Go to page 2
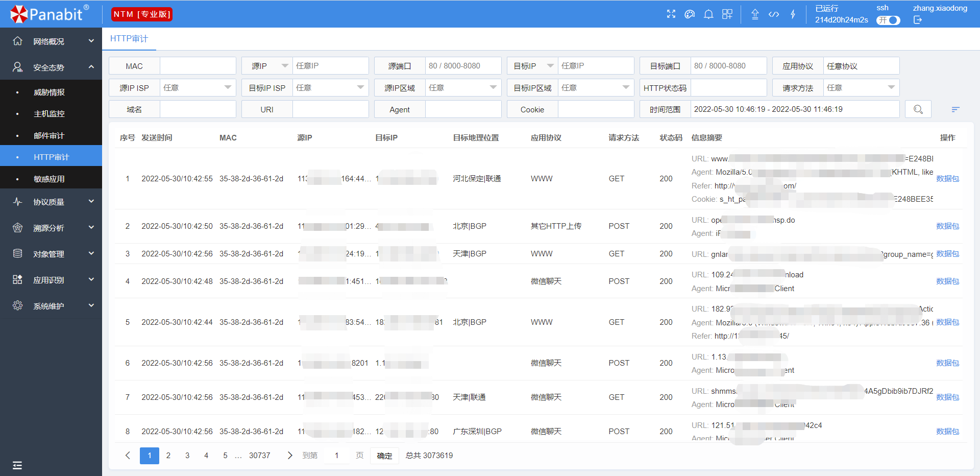Viewport: 980px width, 476px height. [x=168, y=456]
